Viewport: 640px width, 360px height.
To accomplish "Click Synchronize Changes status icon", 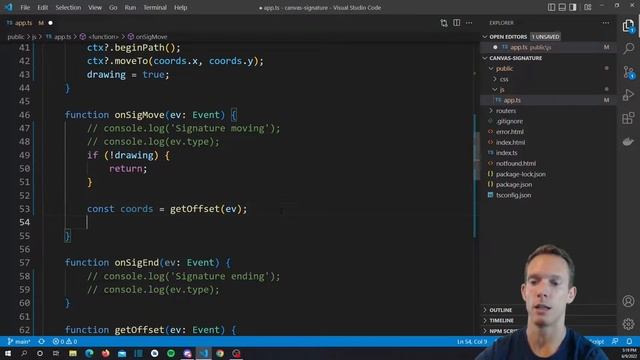I will coord(41,341).
